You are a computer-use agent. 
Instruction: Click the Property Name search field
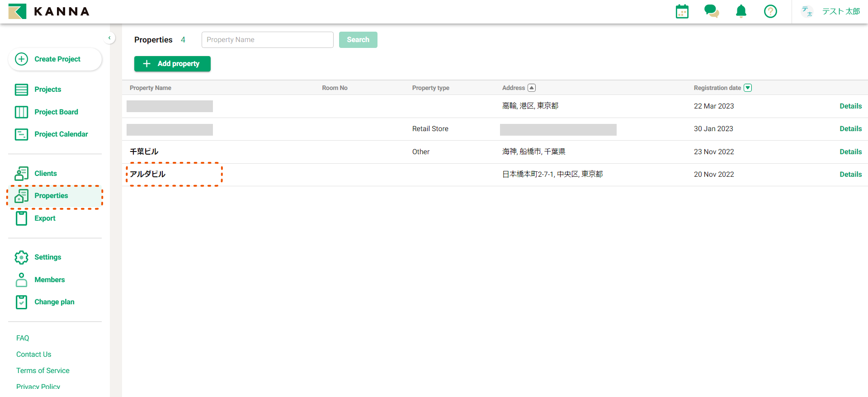267,40
